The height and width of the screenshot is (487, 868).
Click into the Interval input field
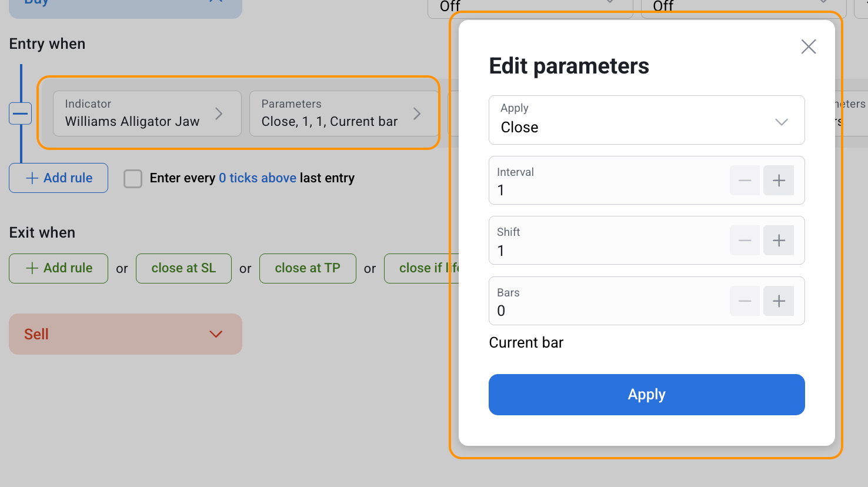click(x=606, y=190)
